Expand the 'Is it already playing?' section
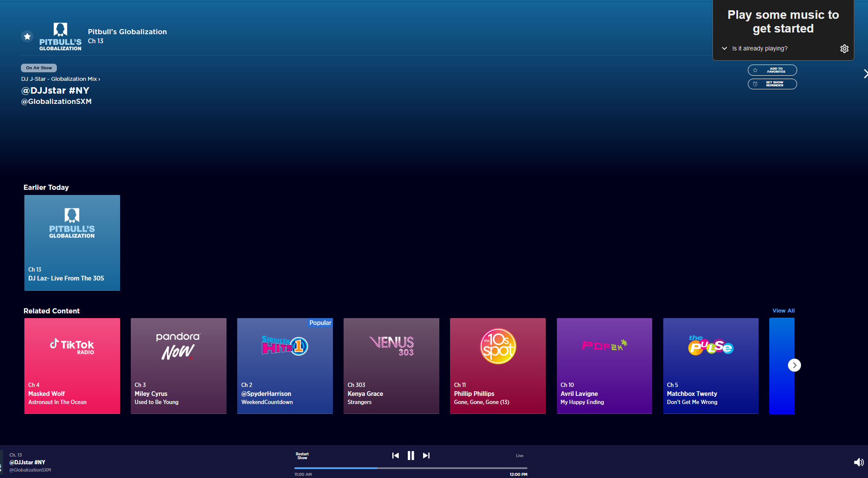This screenshot has height=478, width=868. pyautogui.click(x=724, y=48)
